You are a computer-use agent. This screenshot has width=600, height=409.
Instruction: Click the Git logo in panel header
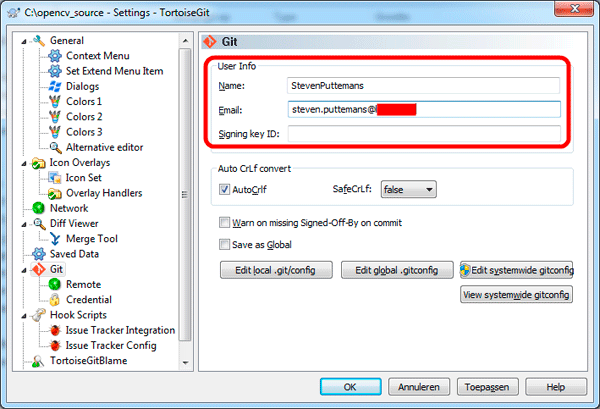coord(210,41)
